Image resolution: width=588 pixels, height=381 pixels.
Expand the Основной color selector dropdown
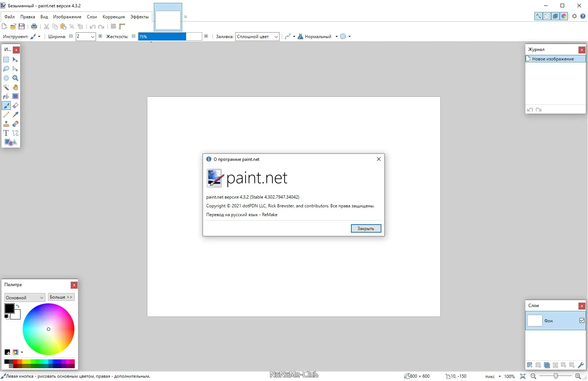point(25,297)
